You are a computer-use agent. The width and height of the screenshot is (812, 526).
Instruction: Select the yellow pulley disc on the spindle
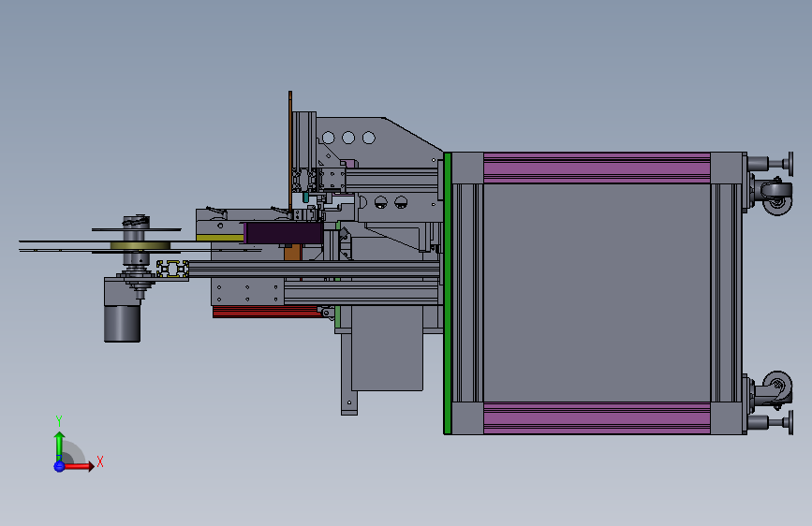140,245
